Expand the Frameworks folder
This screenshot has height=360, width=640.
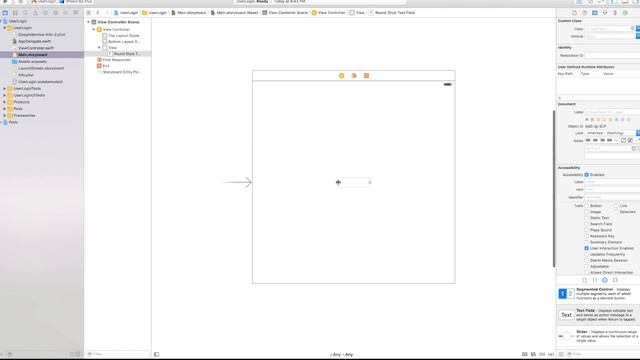4,116
